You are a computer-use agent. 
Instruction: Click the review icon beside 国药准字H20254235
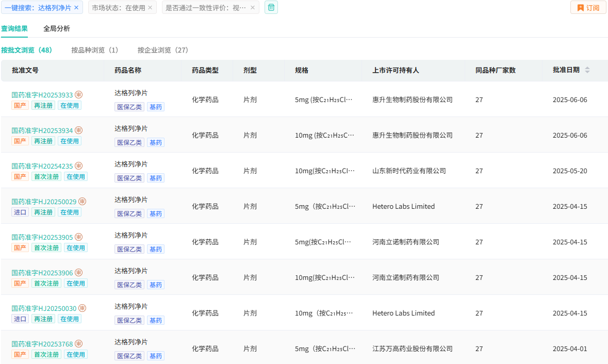coord(79,166)
